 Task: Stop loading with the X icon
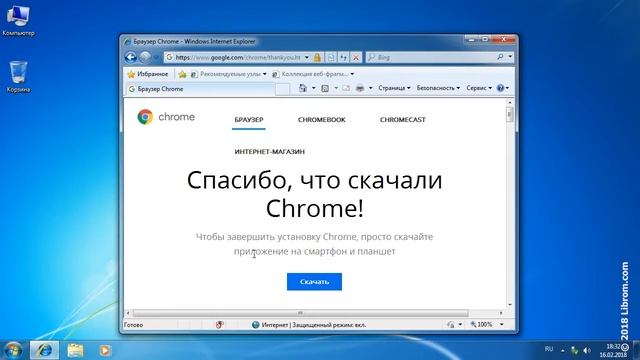click(x=356, y=58)
